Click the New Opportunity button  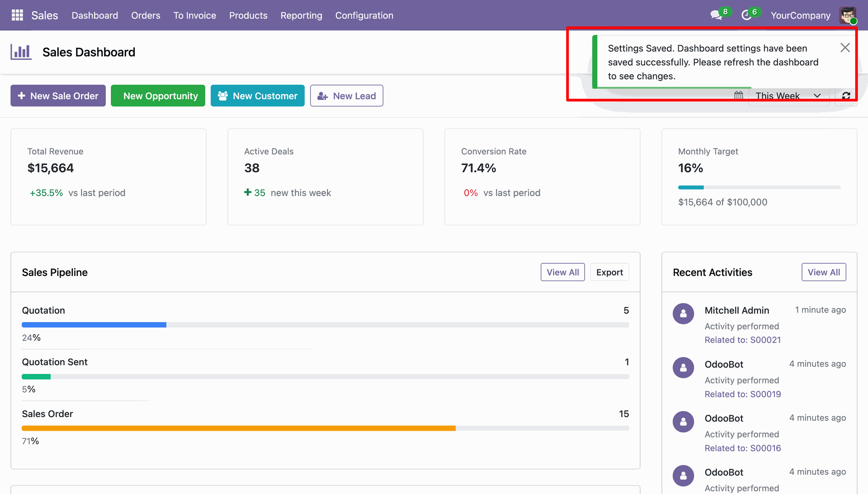click(x=158, y=95)
